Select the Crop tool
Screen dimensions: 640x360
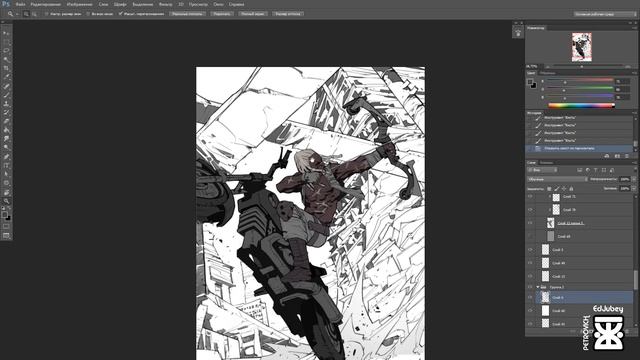pos(6,68)
